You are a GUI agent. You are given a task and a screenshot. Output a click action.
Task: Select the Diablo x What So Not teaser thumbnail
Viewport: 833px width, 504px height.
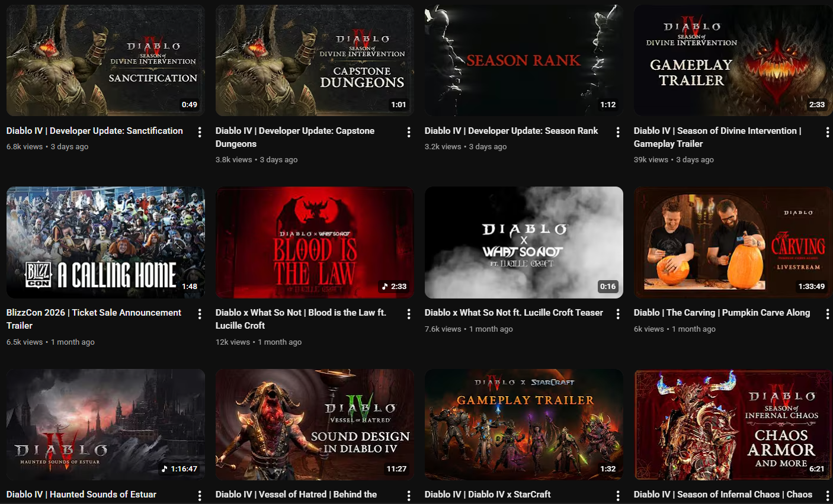coord(524,242)
